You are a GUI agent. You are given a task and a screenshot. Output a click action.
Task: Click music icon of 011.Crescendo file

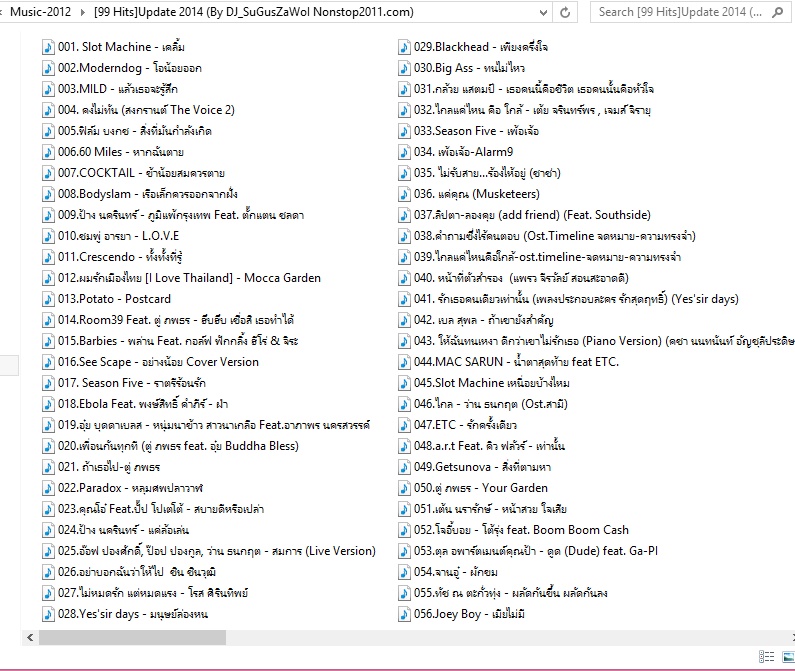tap(48, 257)
